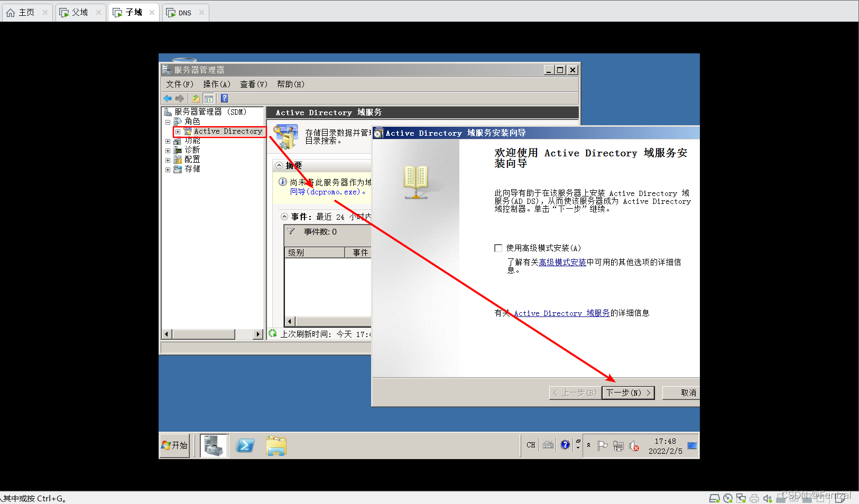Click the blue Back arrow in toolbar
The image size is (859, 504).
click(168, 98)
